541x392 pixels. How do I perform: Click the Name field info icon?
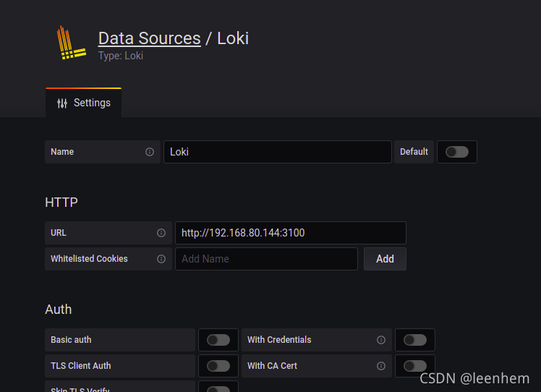150,152
